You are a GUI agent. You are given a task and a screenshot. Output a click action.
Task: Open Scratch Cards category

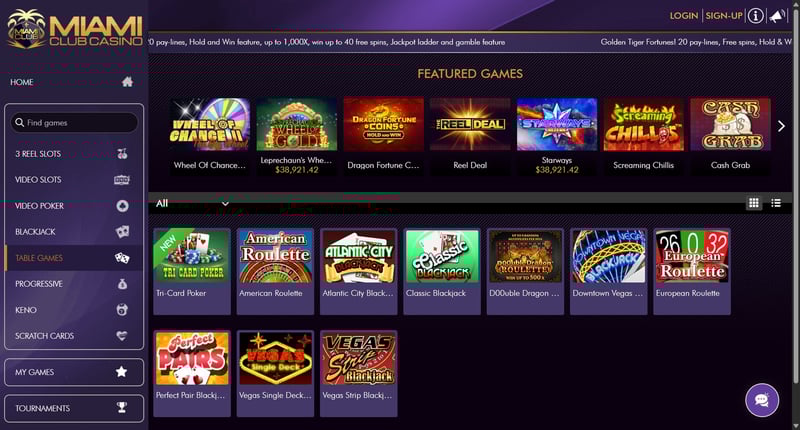click(x=74, y=336)
